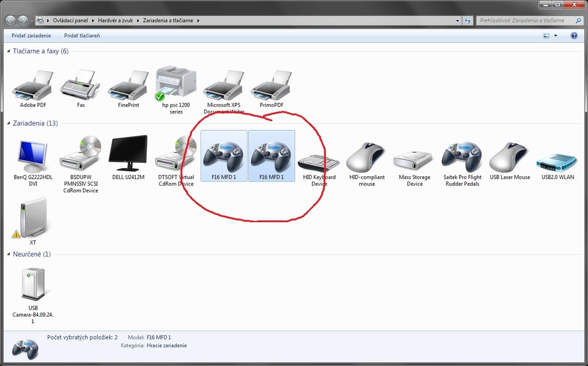Click the back navigation arrow

(x=11, y=20)
